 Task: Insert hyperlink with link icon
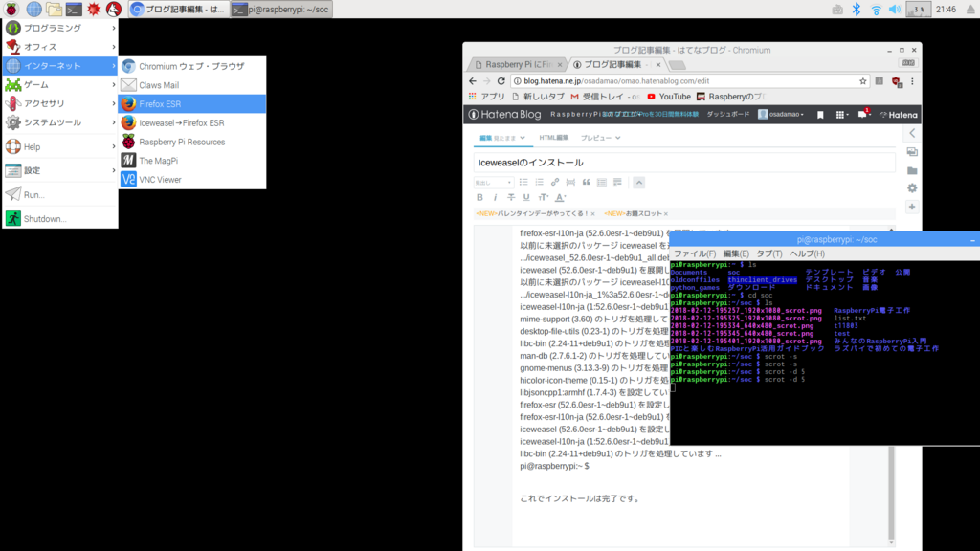point(555,183)
